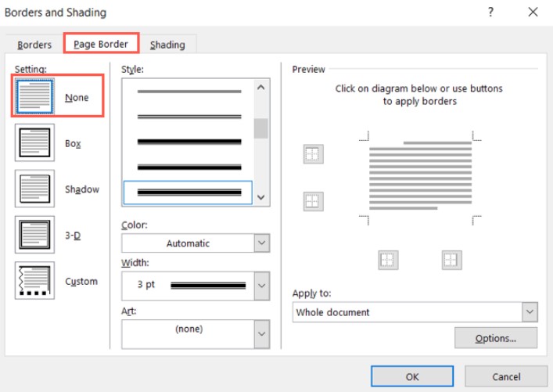Toggle the right border preview button
The height and width of the screenshot is (392, 553).
pyautogui.click(x=452, y=260)
